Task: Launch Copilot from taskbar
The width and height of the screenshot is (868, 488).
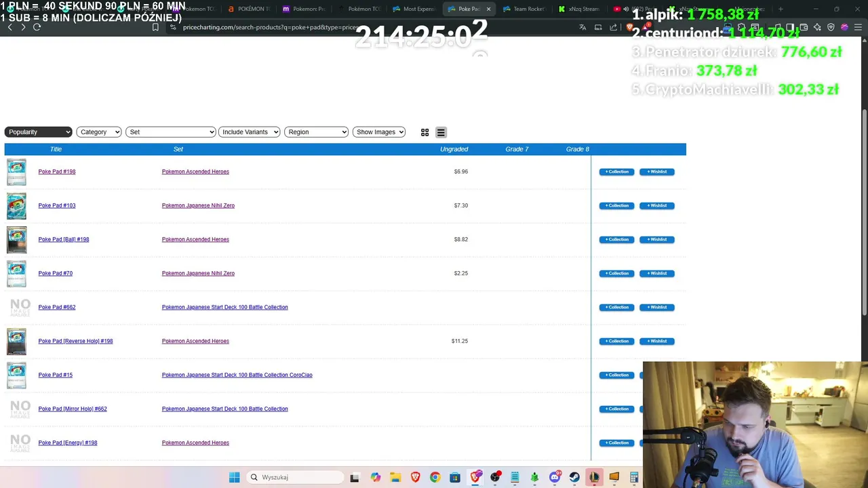Action: (375, 477)
